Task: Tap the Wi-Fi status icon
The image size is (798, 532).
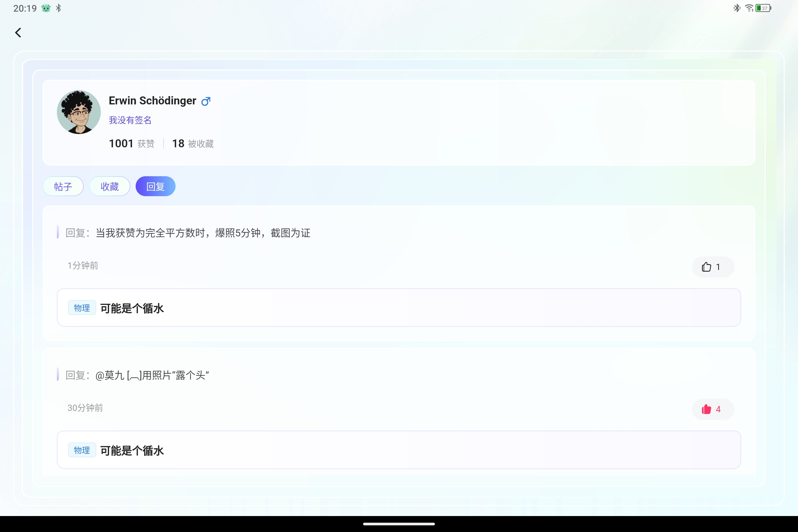Action: pyautogui.click(x=749, y=8)
